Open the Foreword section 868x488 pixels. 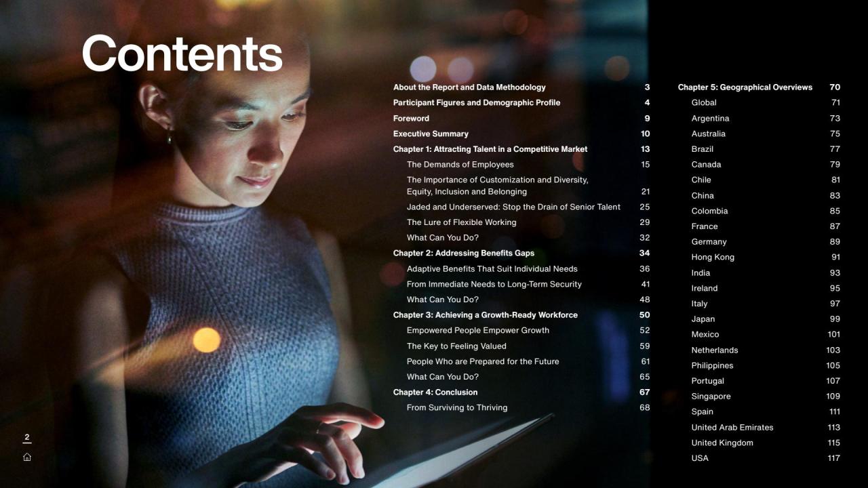[411, 119]
